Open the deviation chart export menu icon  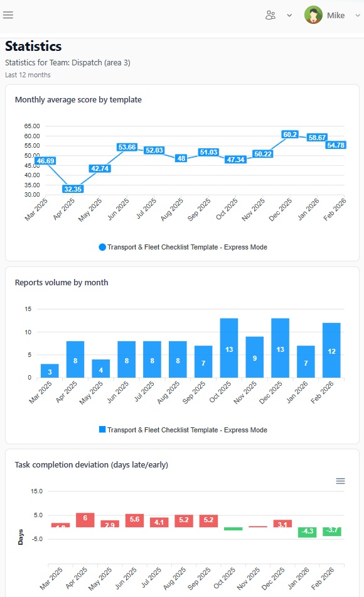click(x=340, y=481)
